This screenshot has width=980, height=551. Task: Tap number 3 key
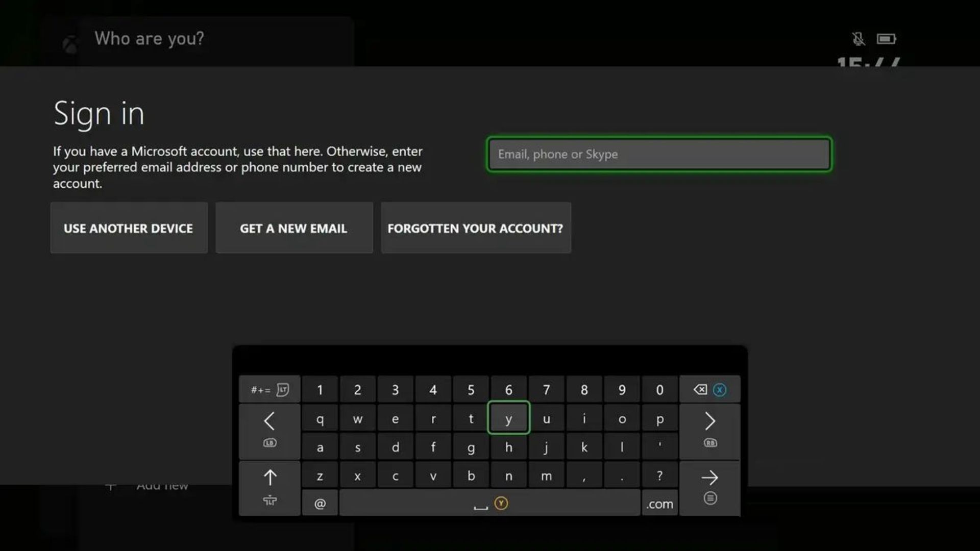click(396, 390)
